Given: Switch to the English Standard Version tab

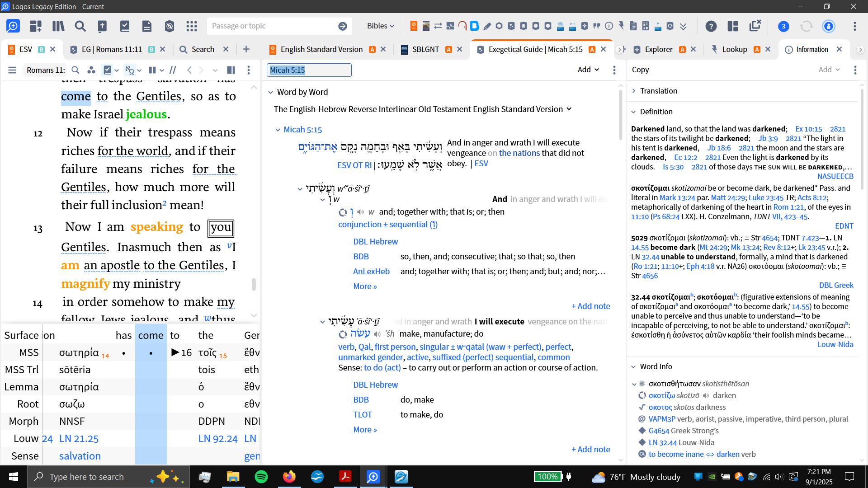Looking at the screenshot, I should pyautogui.click(x=321, y=49).
